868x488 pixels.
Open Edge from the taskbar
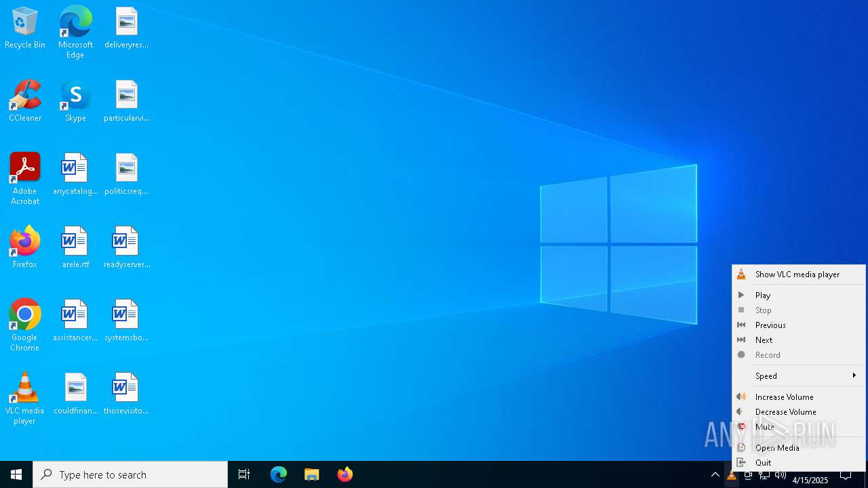pyautogui.click(x=279, y=474)
